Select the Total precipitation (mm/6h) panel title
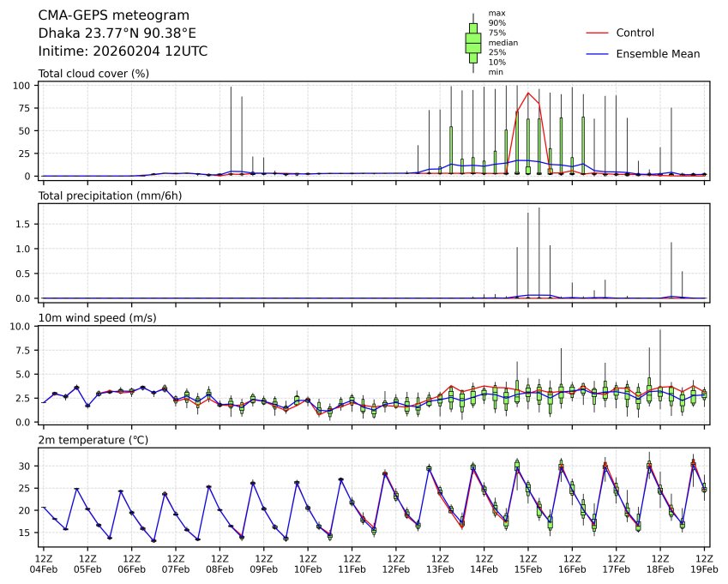This screenshot has width=728, height=584. click(x=106, y=196)
